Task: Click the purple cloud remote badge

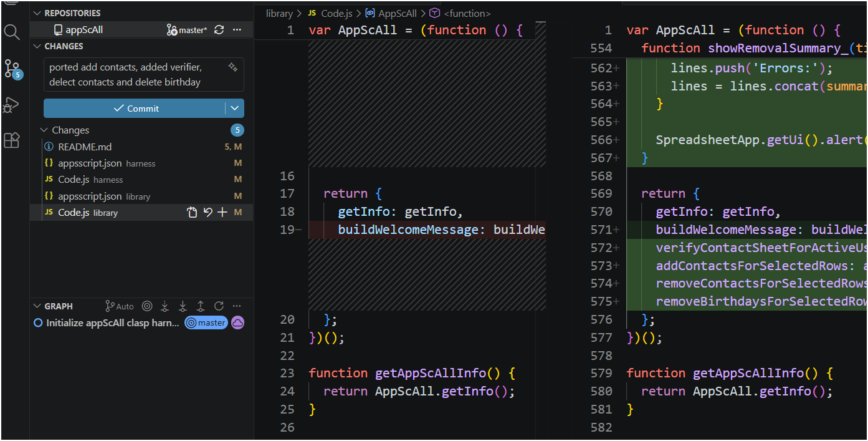Action: coord(237,323)
